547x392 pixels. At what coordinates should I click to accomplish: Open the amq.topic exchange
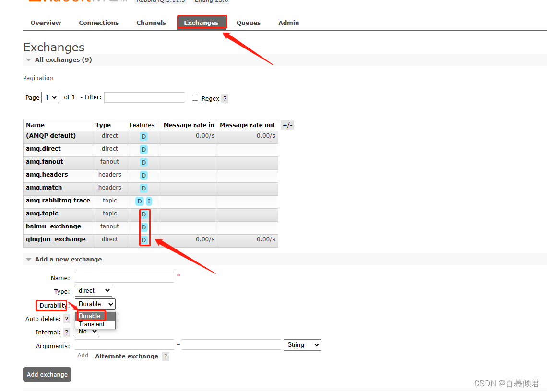point(42,213)
